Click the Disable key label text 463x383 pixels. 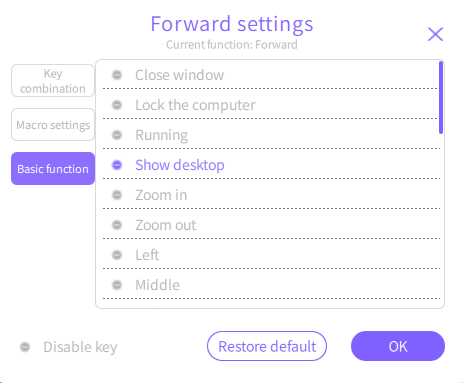80,347
